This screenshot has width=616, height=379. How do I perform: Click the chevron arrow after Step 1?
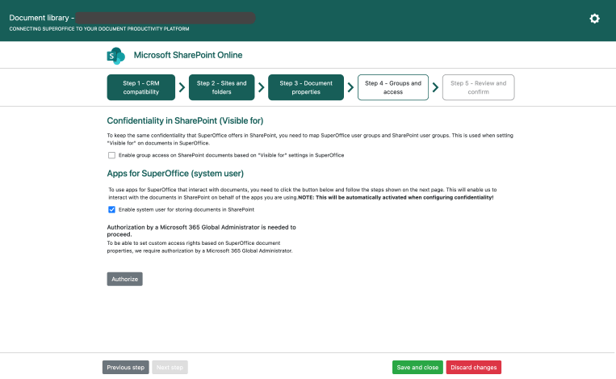click(x=182, y=87)
